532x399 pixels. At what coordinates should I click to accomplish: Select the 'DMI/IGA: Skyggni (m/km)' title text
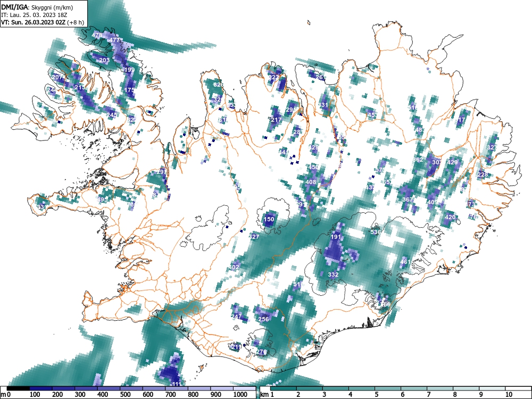pos(37,7)
